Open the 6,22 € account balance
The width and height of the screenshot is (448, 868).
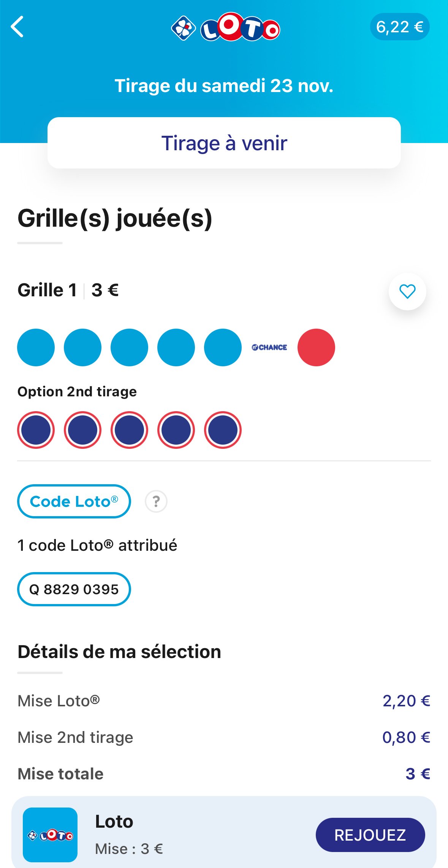(399, 27)
